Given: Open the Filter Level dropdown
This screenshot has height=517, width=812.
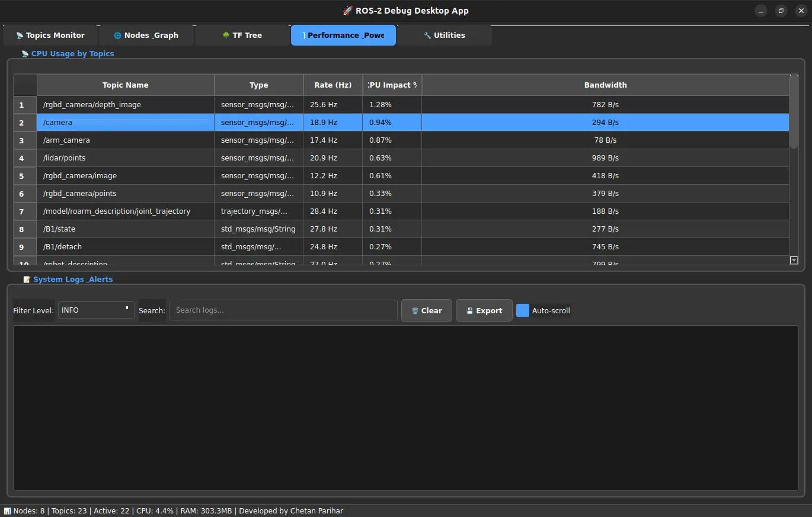Looking at the screenshot, I should [x=96, y=310].
